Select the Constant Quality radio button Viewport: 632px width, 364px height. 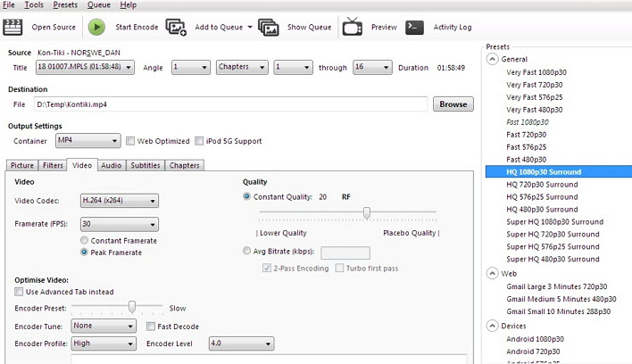click(x=246, y=196)
